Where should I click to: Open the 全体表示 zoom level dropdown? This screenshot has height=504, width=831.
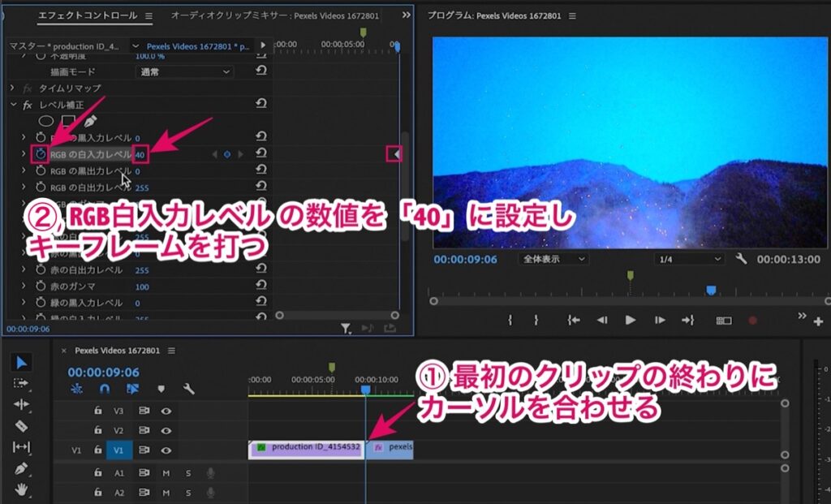point(552,259)
